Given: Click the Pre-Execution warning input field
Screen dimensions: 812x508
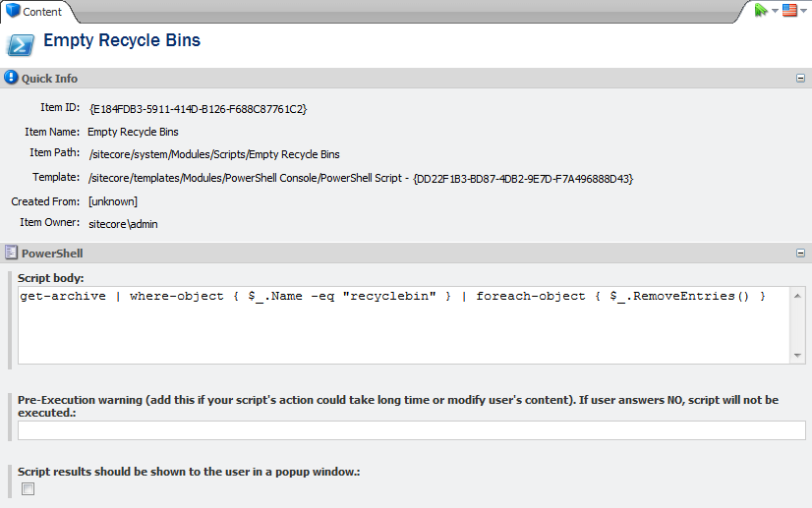Looking at the screenshot, I should click(x=411, y=429).
